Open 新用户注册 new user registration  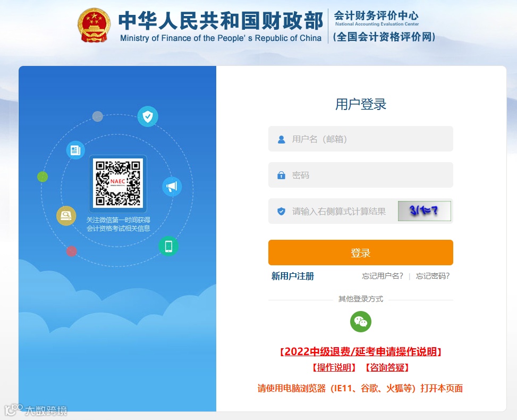pos(292,276)
